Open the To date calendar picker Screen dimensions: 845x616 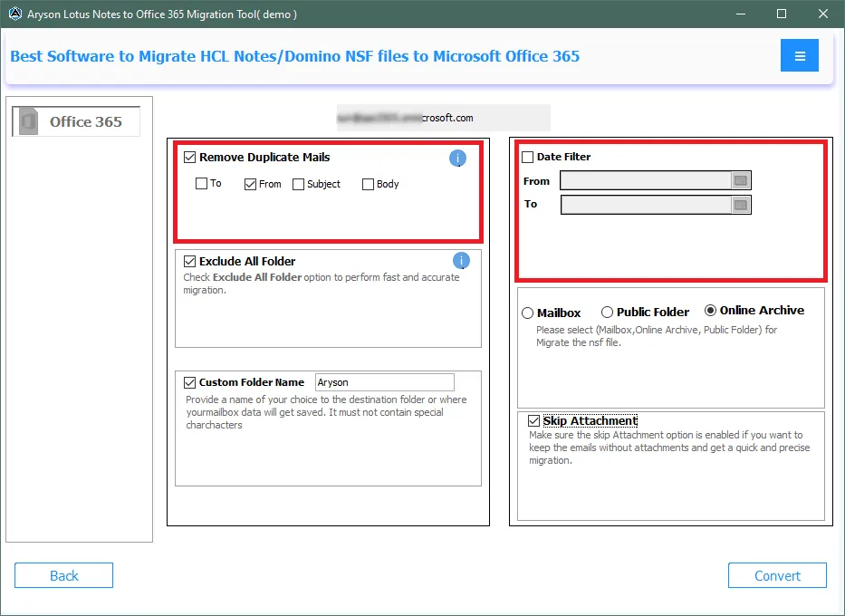click(x=741, y=205)
